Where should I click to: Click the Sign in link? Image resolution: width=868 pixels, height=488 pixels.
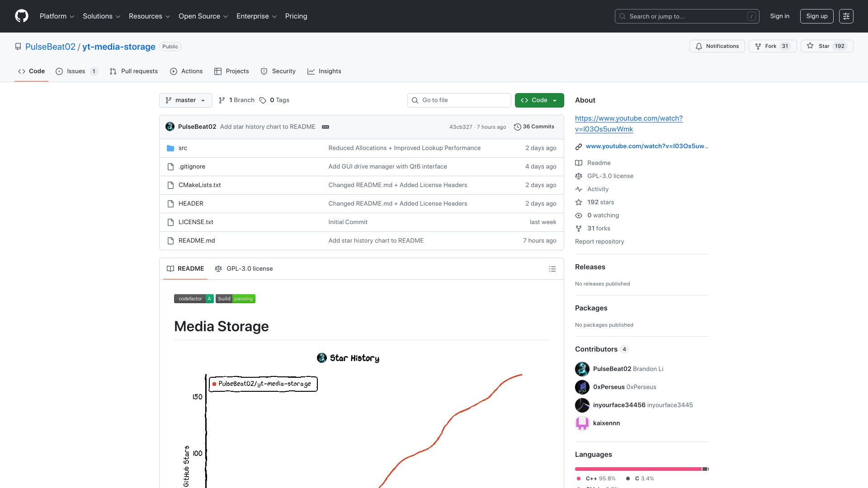780,16
